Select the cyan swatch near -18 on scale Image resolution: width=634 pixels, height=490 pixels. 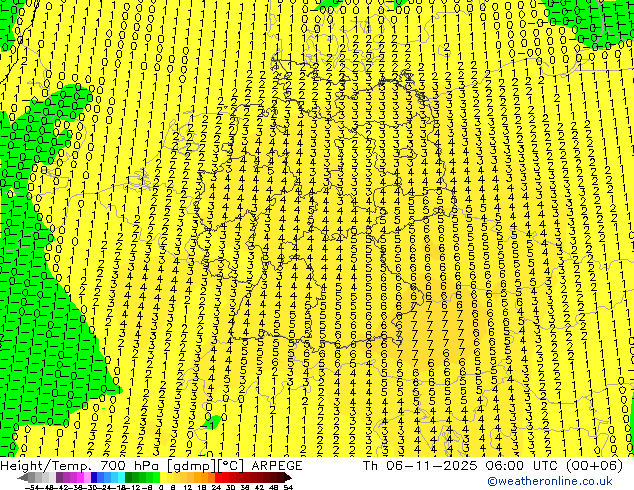121,477
